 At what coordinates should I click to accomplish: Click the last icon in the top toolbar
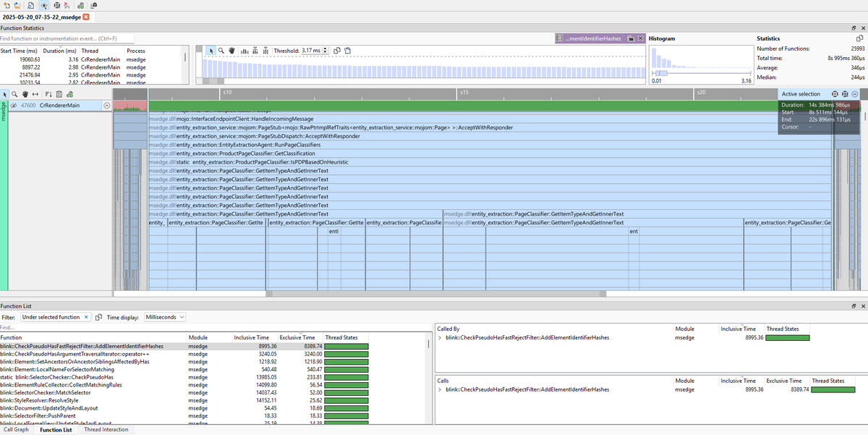tap(93, 5)
